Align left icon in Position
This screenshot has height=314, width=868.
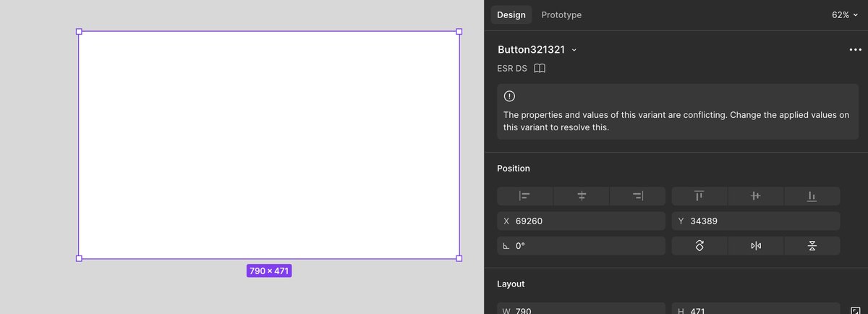click(x=524, y=196)
